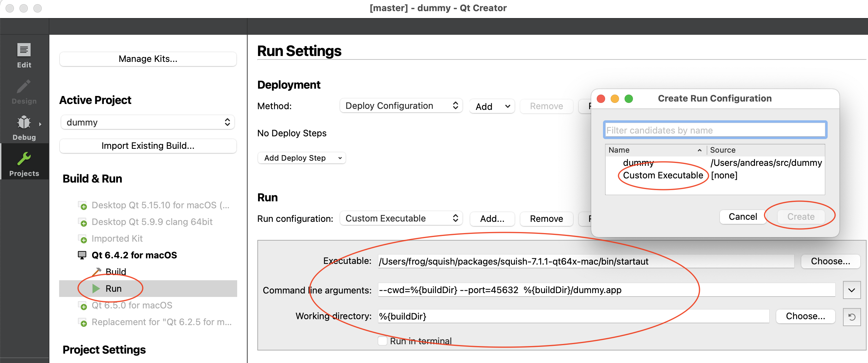Focus the Filter candidates by name field
The image size is (868, 363).
pos(715,130)
